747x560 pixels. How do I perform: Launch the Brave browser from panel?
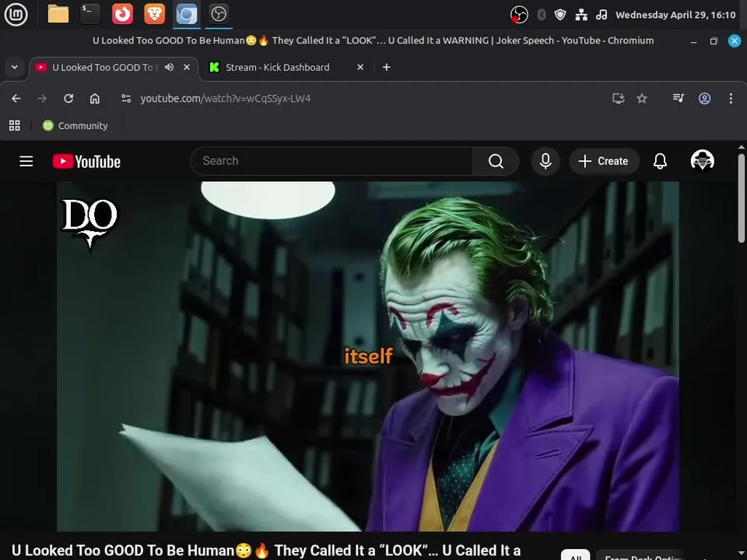point(154,14)
